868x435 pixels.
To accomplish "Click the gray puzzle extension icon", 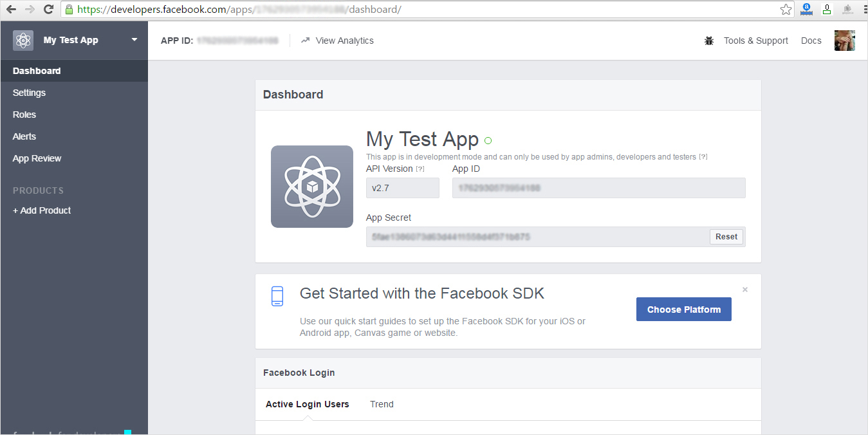I will click(848, 10).
